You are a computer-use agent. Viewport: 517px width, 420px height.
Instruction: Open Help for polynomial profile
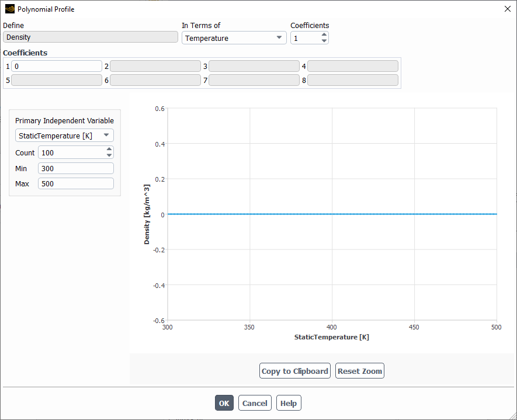(x=289, y=403)
